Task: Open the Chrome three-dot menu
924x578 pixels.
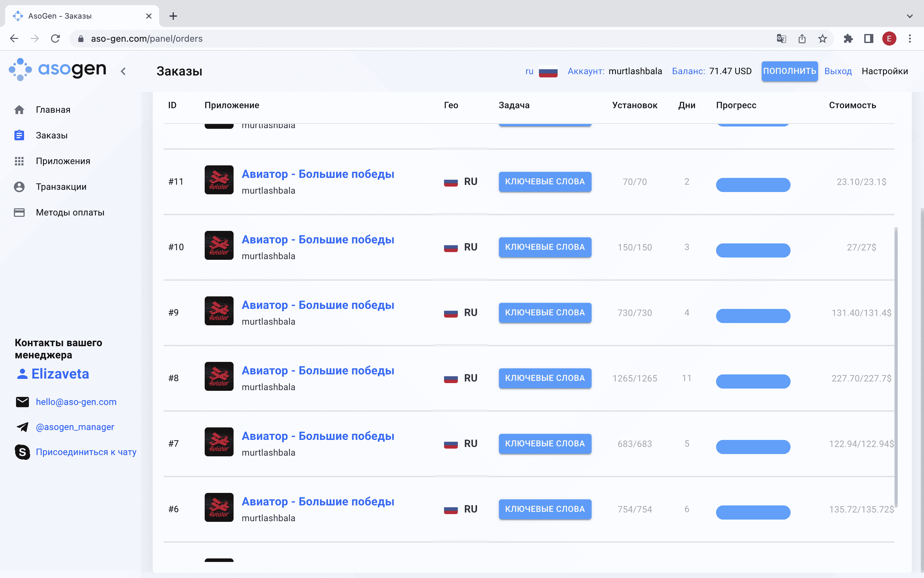Action: (910, 39)
